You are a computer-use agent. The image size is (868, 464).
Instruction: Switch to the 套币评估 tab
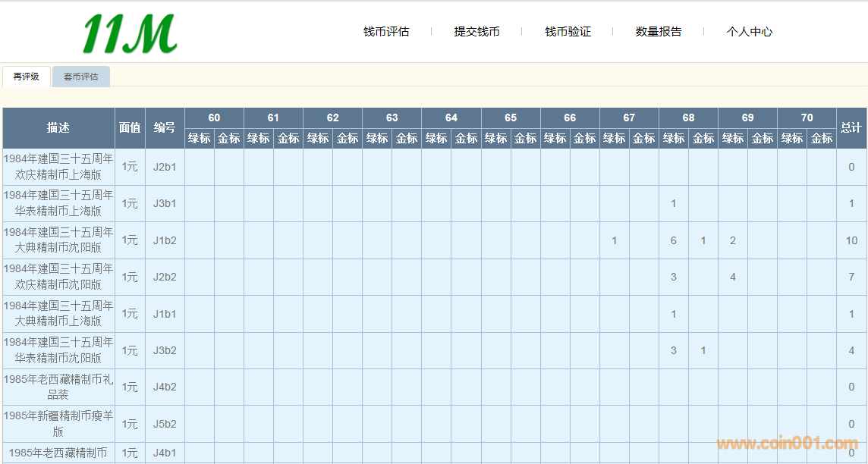81,77
